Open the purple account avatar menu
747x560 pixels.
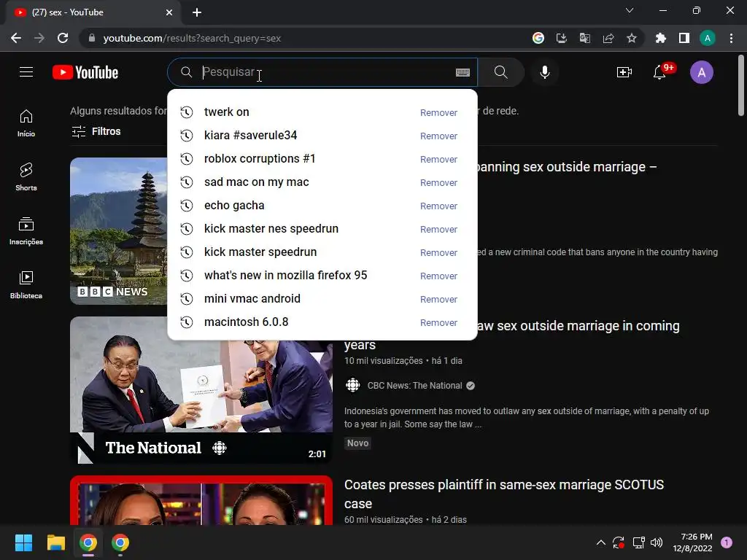click(701, 72)
